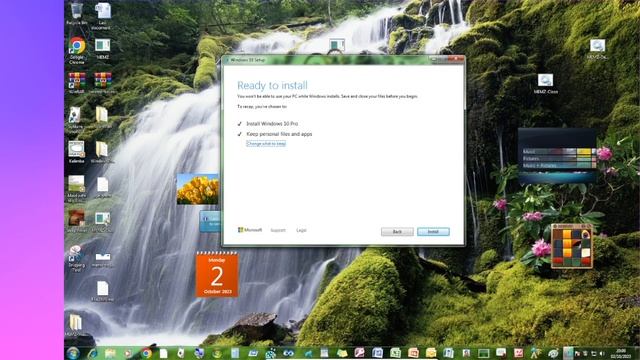Select the WinRAR shortcut desktop icon

point(77,83)
